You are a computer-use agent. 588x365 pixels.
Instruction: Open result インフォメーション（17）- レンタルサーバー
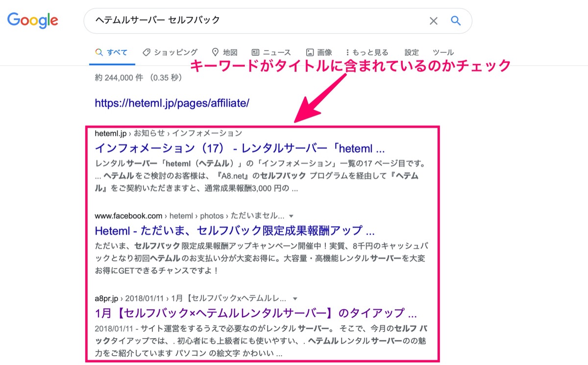click(x=240, y=148)
